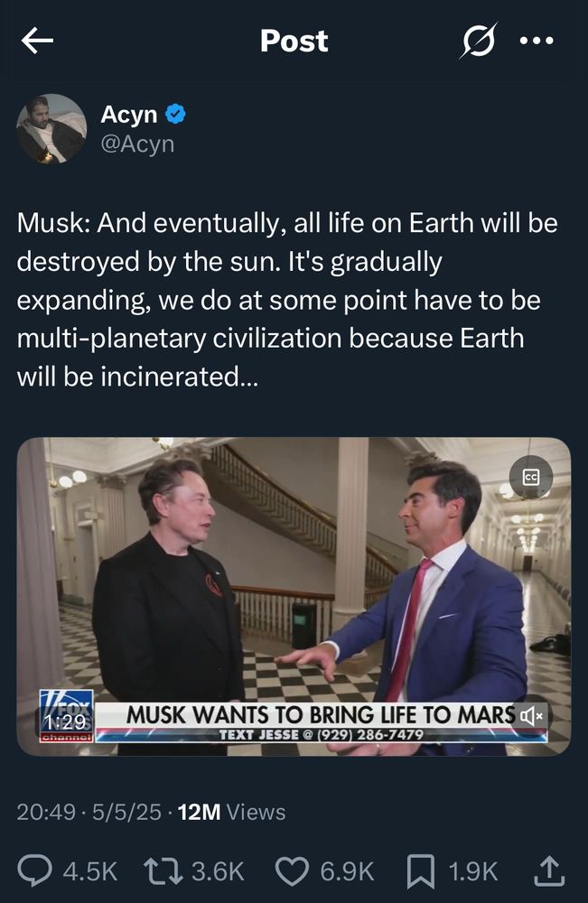View the 12M Views count details
Screen dimensions: 588x903
click(231, 812)
